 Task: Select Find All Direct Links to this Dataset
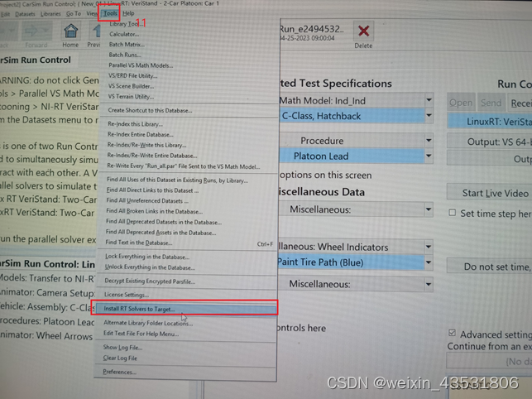152,190
